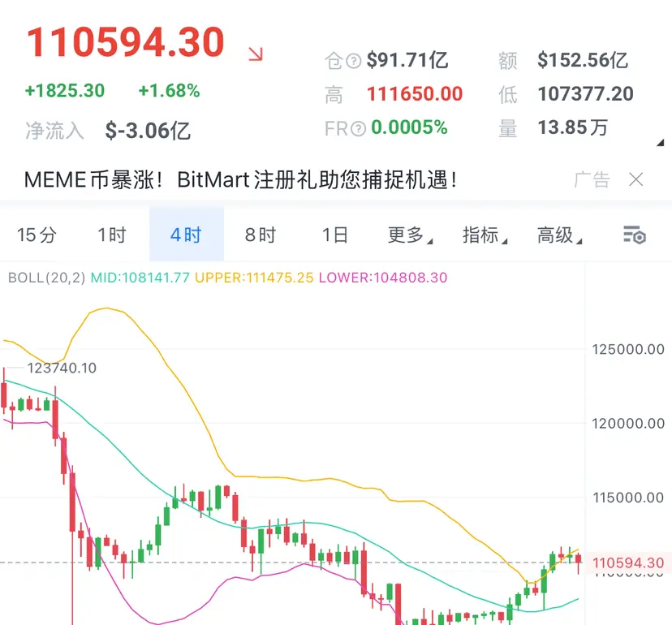
Task: Click the low price 107377.20
Action: click(x=585, y=93)
